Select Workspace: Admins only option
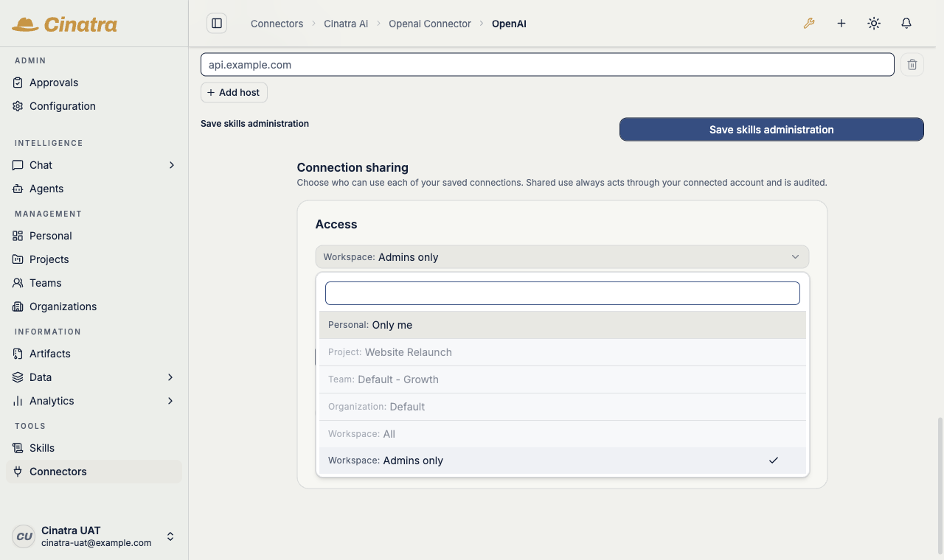This screenshot has width=944, height=560. [x=562, y=461]
